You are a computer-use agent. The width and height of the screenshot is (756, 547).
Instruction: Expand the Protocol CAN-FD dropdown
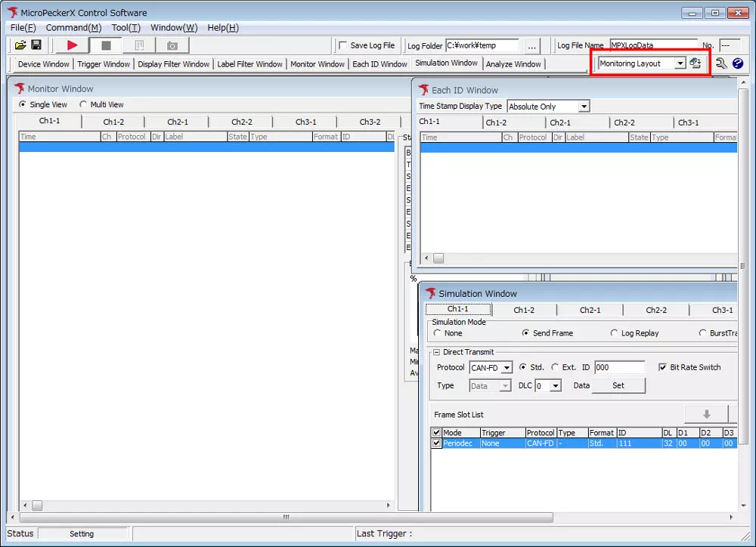(x=507, y=368)
